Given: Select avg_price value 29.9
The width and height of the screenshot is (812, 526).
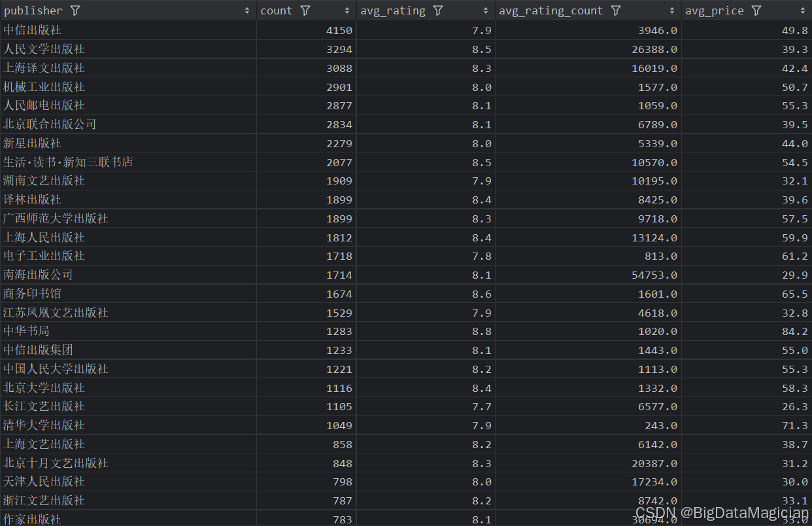Looking at the screenshot, I should pyautogui.click(x=795, y=275).
